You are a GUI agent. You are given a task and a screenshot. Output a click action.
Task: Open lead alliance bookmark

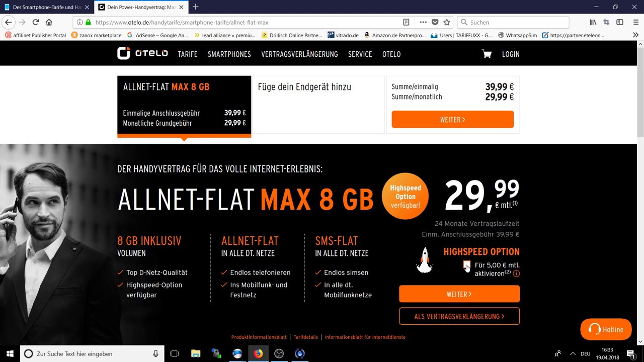224,35
